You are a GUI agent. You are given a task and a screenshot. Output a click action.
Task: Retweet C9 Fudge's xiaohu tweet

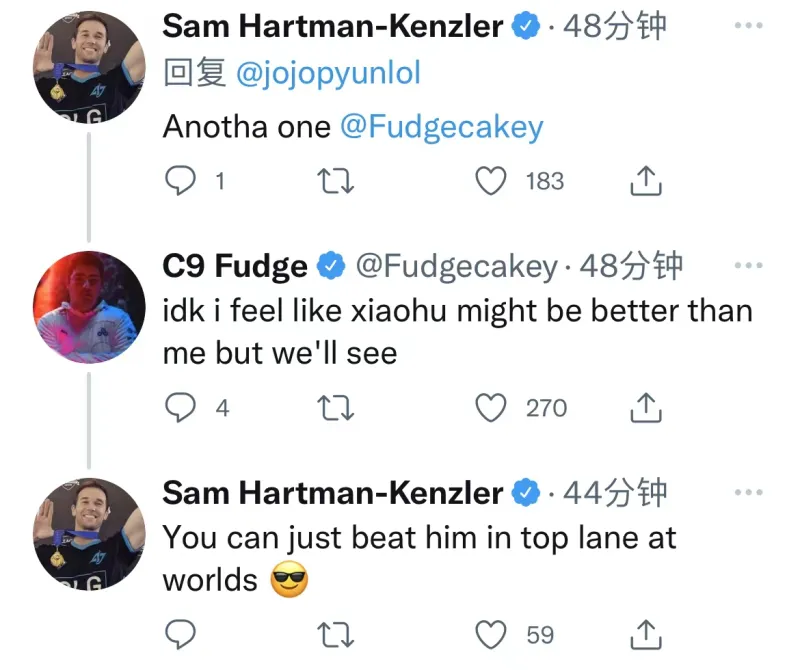331,408
